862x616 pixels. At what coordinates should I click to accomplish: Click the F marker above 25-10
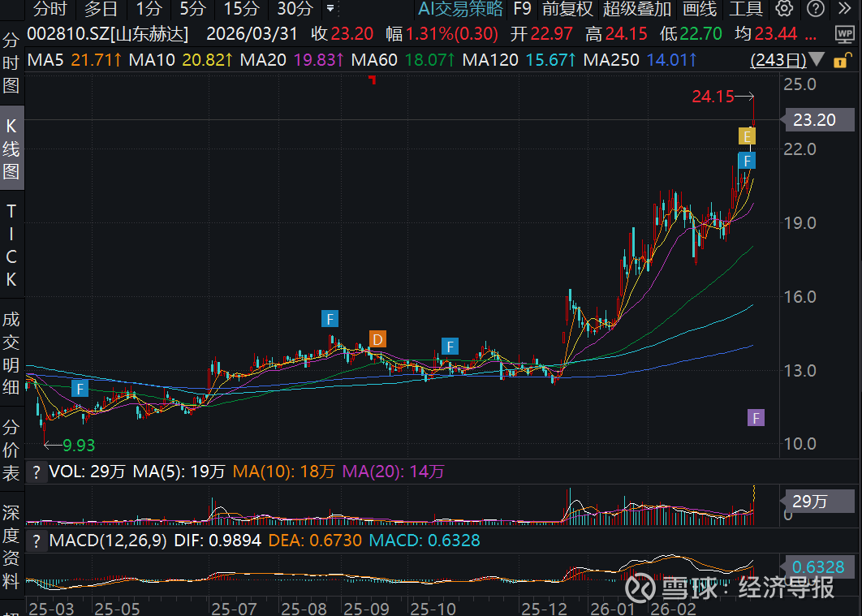pos(450,347)
